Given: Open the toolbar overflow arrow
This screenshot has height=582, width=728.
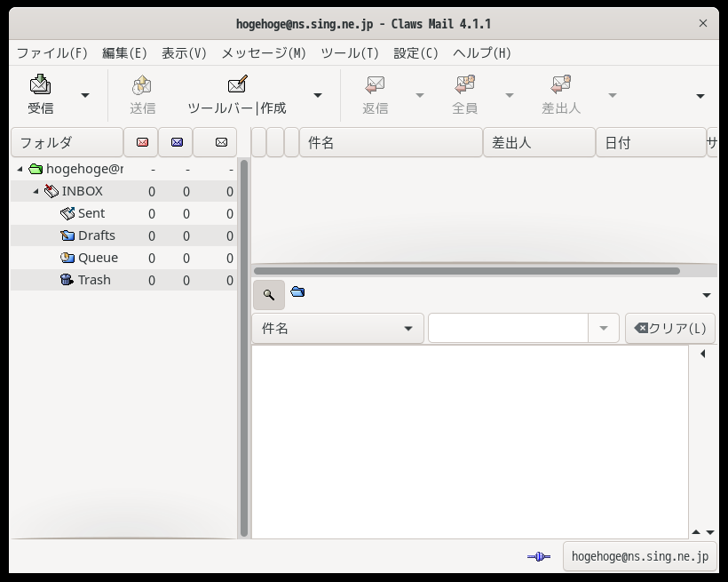Looking at the screenshot, I should [700, 96].
